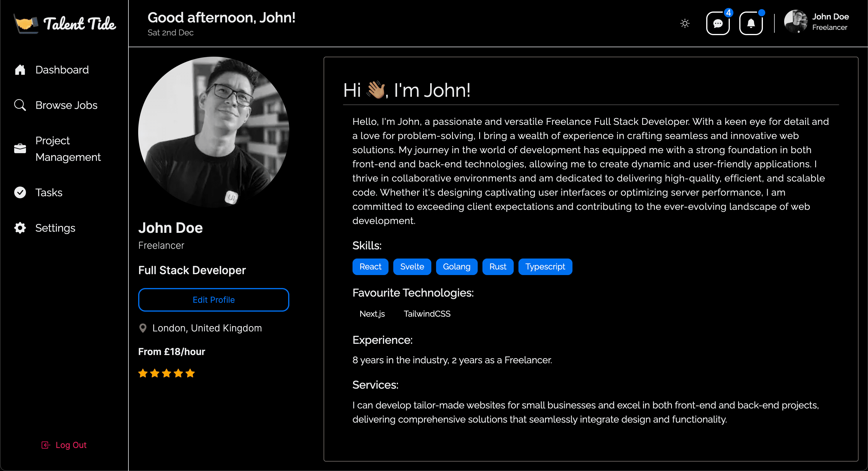
Task: Click the Next.js technology label
Action: coord(372,314)
